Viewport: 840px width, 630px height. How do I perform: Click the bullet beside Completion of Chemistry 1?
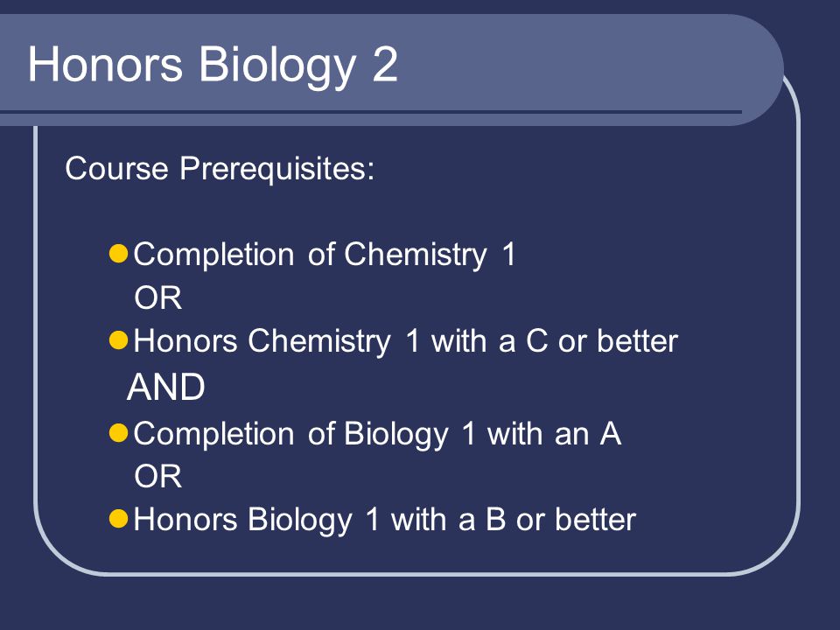118,254
